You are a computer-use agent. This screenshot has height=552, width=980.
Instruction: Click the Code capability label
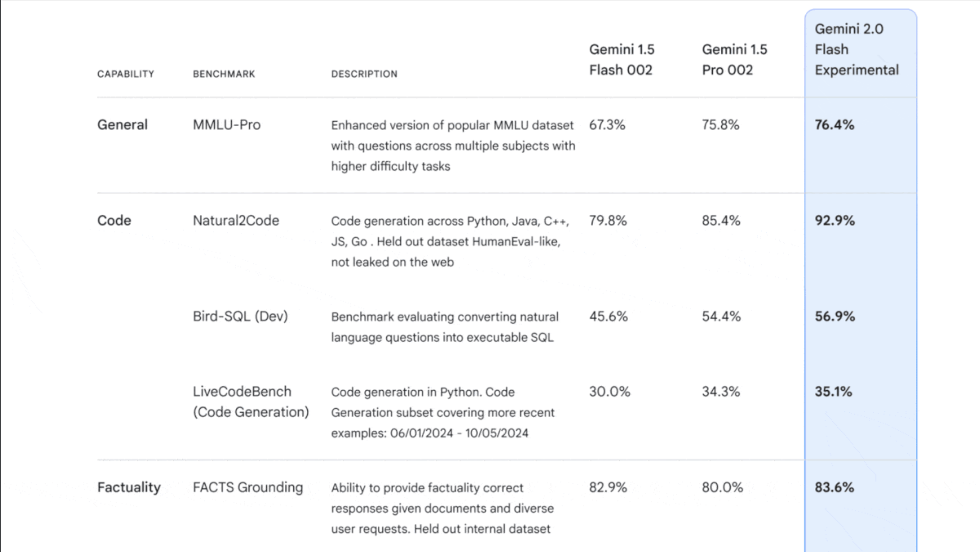click(114, 220)
